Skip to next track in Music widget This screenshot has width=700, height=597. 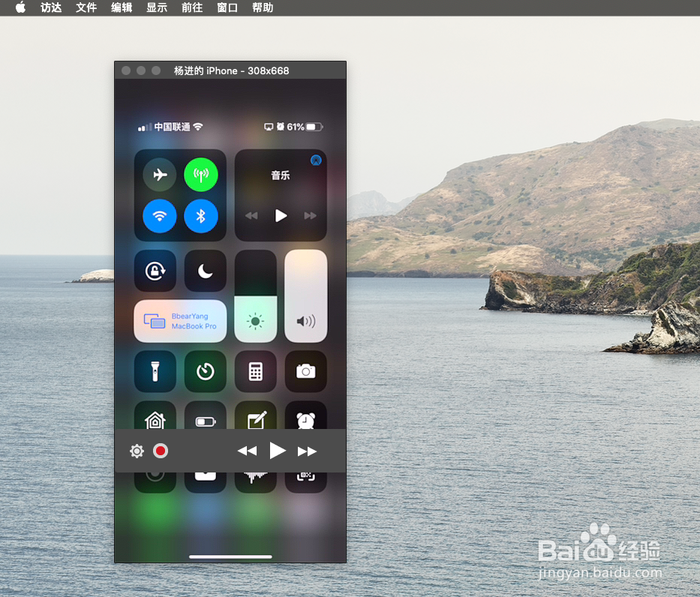point(311,216)
